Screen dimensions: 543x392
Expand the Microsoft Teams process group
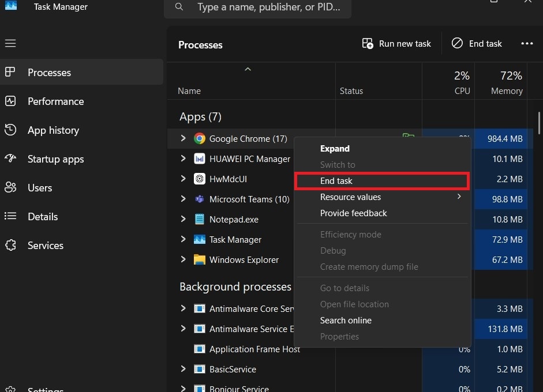click(x=183, y=199)
